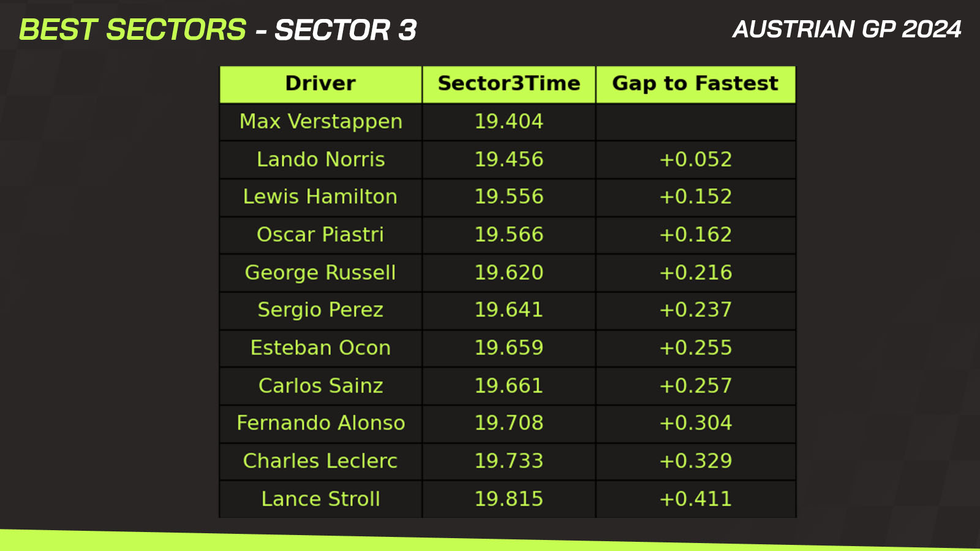Click the SECTOR 3 subtitle text
980x551 pixels.
345,30
